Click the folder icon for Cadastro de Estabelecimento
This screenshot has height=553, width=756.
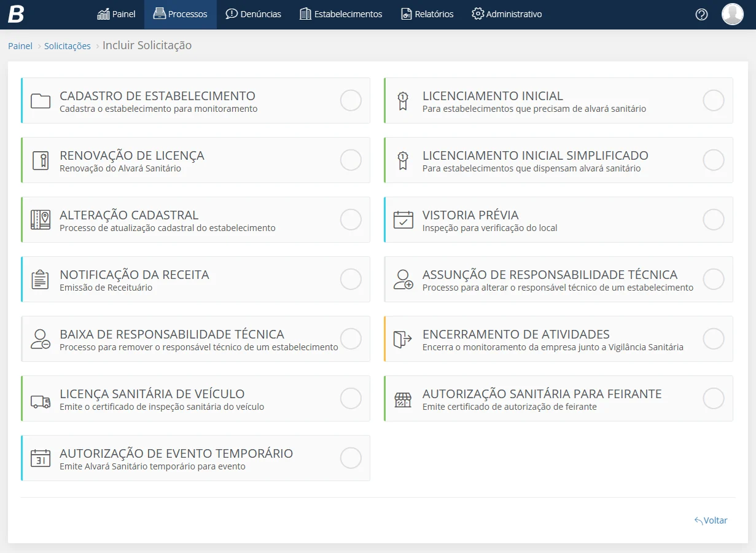click(41, 101)
